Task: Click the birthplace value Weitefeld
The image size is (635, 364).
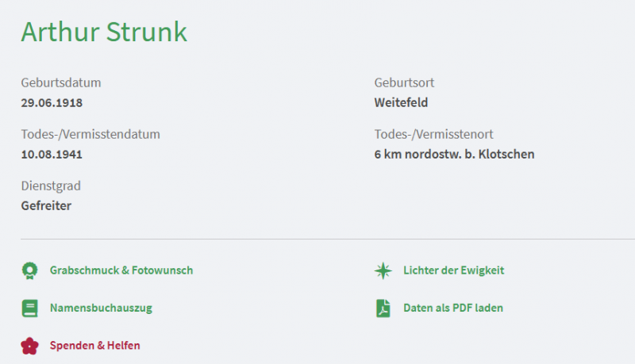Action: click(401, 102)
